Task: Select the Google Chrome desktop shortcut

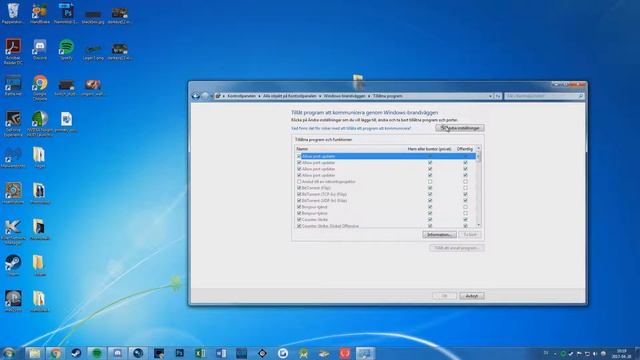Action: coord(40,87)
